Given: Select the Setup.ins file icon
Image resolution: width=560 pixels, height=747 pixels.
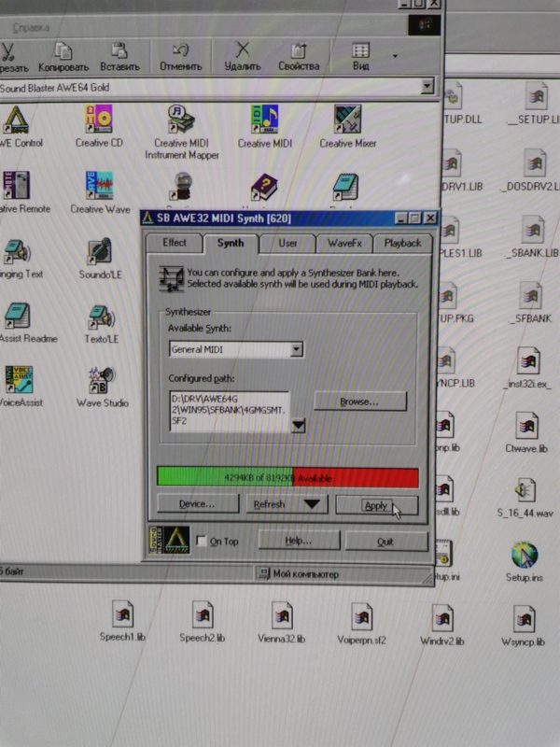Looking at the screenshot, I should coord(525,555).
